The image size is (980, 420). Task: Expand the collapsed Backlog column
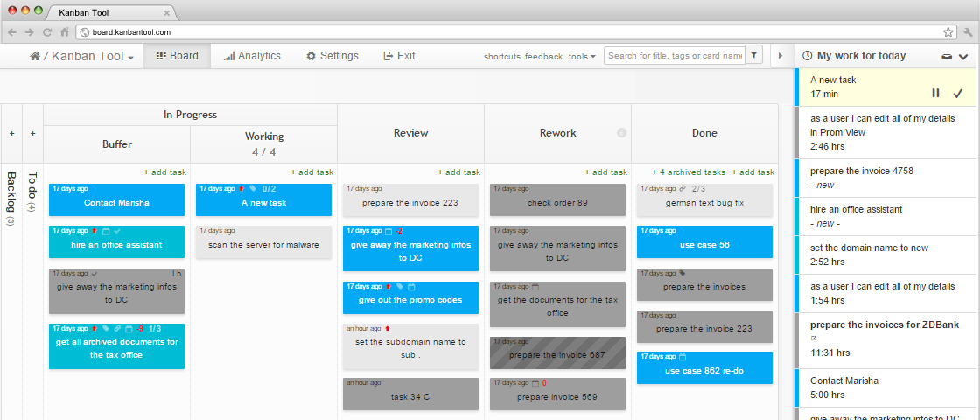point(11,198)
